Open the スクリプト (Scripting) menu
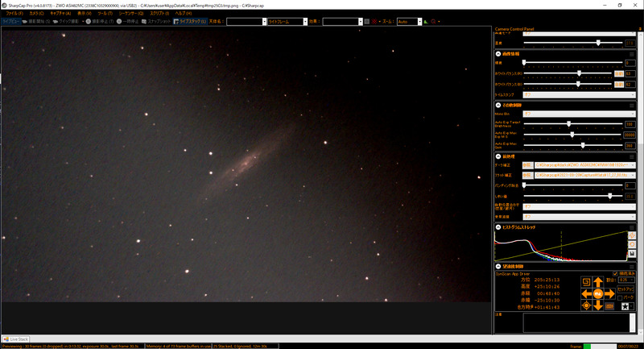644x349 pixels. point(159,13)
